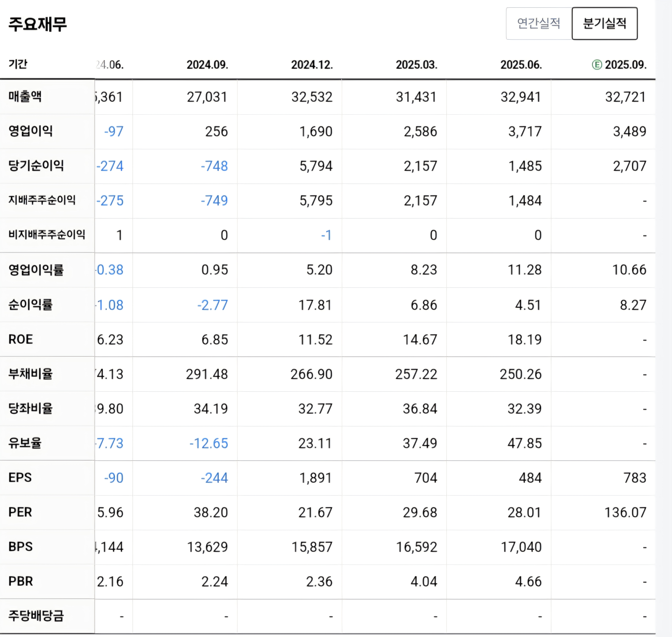Click the 당기순이익 row label
The image size is (672, 637).
36,166
